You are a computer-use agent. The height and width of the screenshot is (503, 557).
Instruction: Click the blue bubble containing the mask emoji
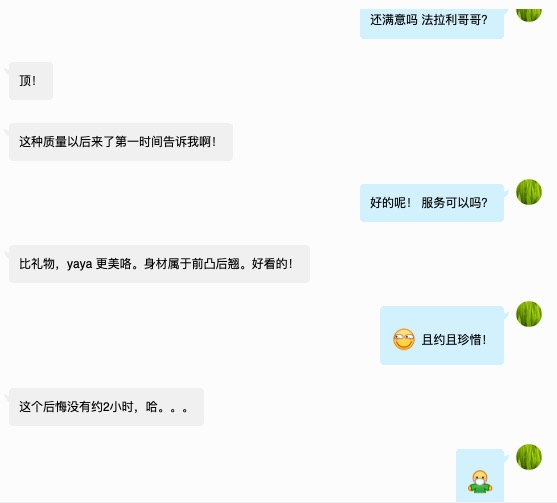tap(480, 475)
